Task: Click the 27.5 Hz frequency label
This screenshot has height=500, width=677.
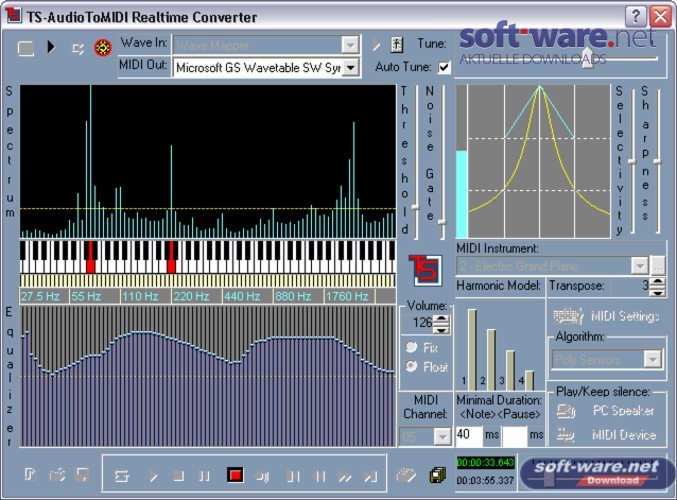Action: [40, 296]
